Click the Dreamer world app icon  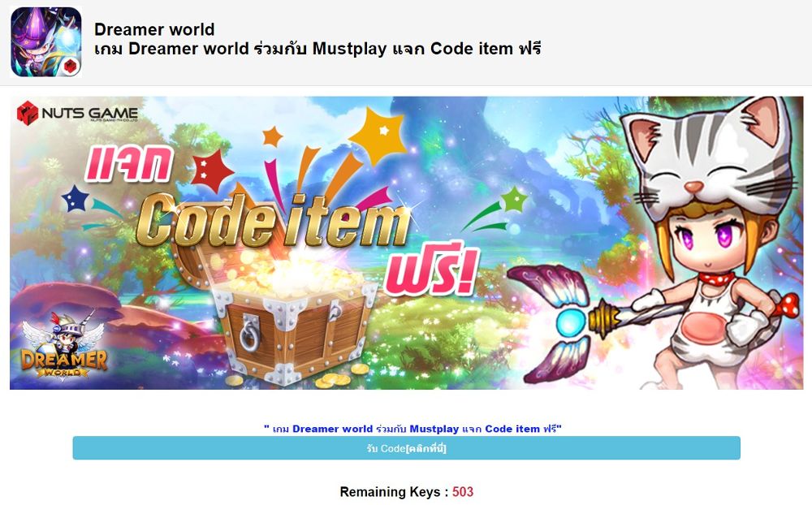coord(46,42)
